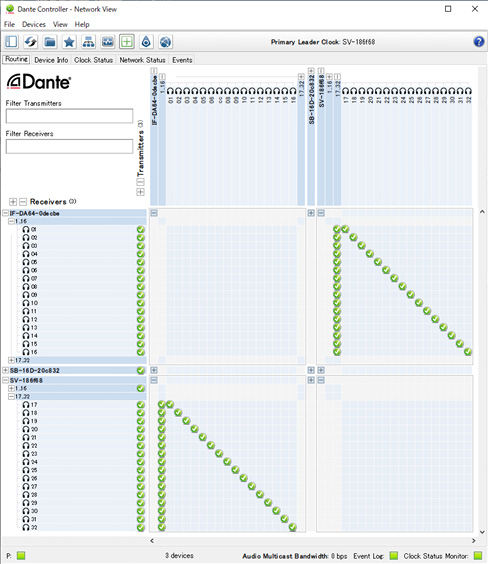488x564 pixels.
Task: Toggle subscription of receiver 01 to transmitter 17
Action: pos(345,229)
